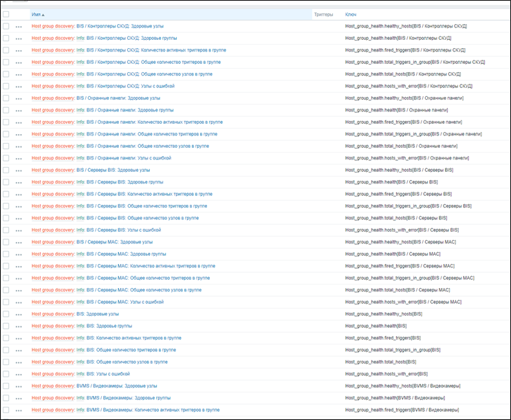Open the three-dot menu for BIS / Контроллеры СКУД: Здоровые узлы

coord(19,27)
